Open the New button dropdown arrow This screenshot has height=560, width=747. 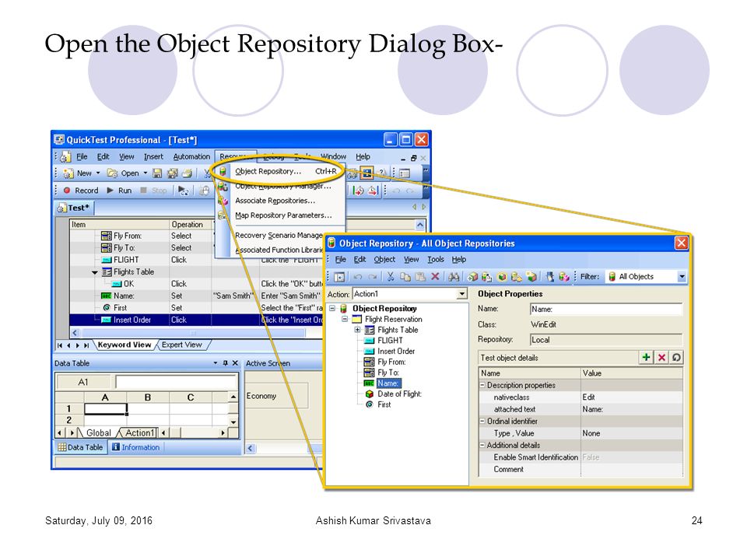(98, 173)
